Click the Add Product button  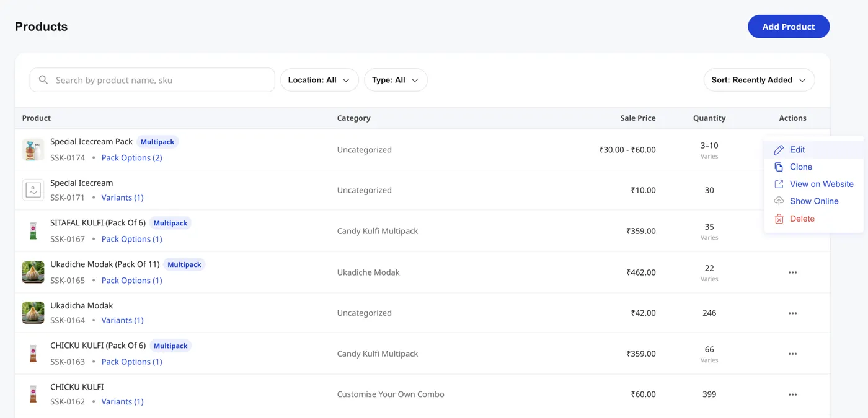[789, 27]
